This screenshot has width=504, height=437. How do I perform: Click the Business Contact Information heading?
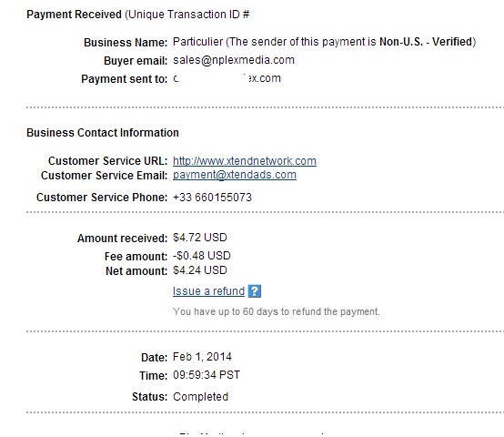click(103, 133)
